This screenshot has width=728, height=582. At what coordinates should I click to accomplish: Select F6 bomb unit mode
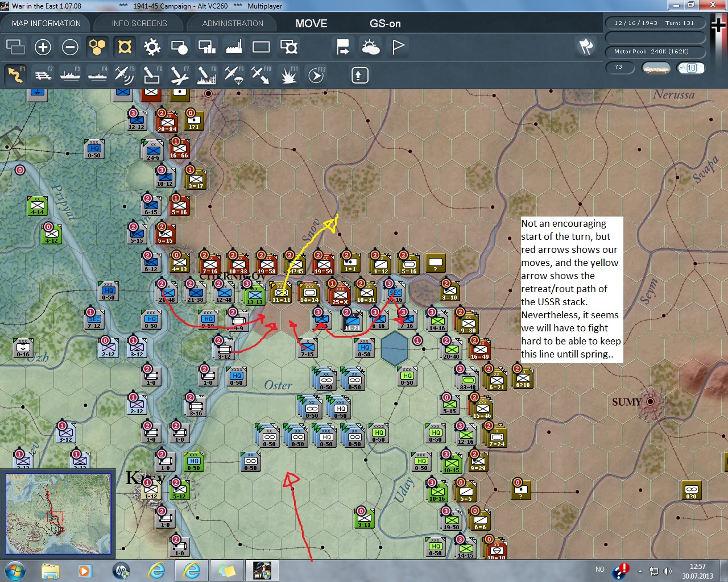pos(151,74)
